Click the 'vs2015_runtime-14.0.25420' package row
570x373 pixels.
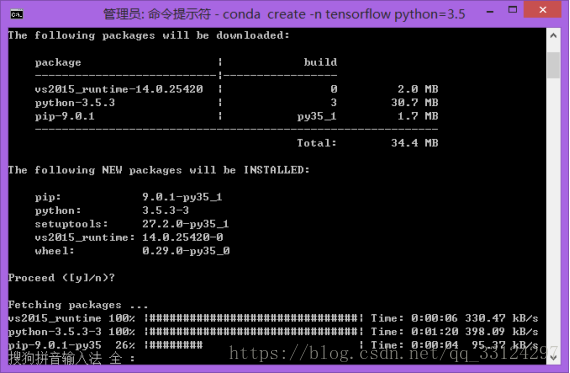click(x=237, y=89)
